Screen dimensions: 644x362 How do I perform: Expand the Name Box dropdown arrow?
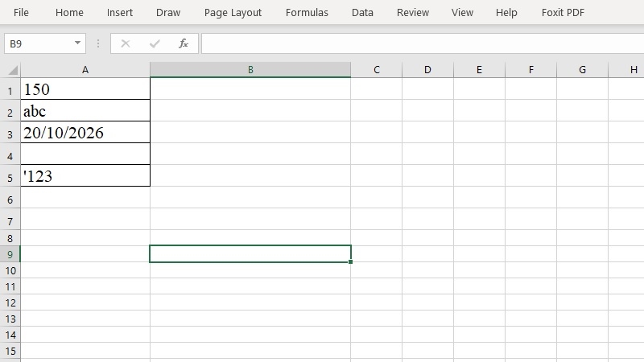pyautogui.click(x=77, y=43)
